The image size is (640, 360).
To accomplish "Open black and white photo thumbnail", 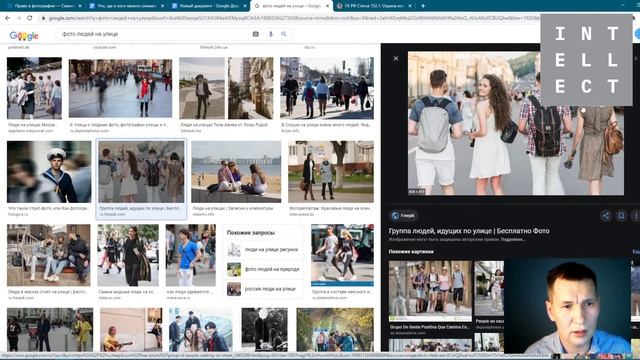I will pyautogui.click(x=264, y=330).
